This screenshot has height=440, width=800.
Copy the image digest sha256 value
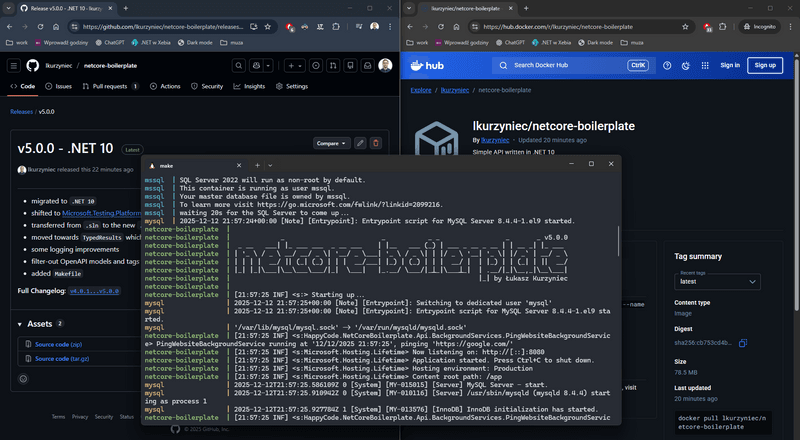pos(743,343)
